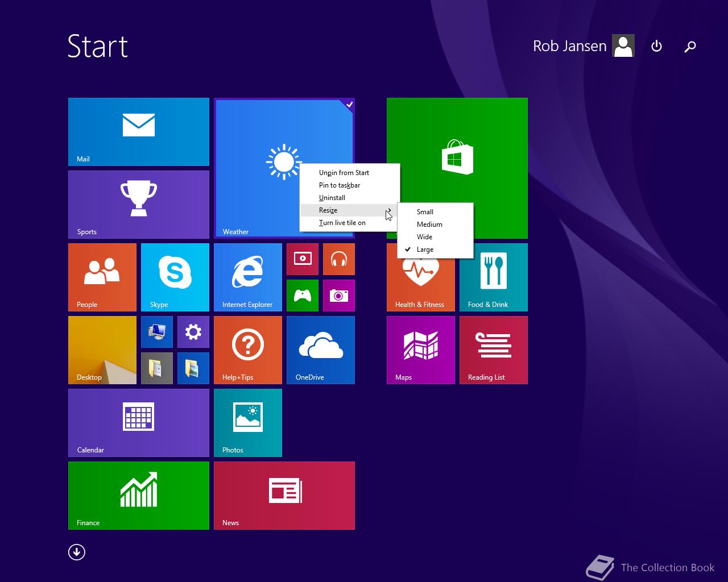
Task: Open Rob Jansen account menu
Action: 583,46
